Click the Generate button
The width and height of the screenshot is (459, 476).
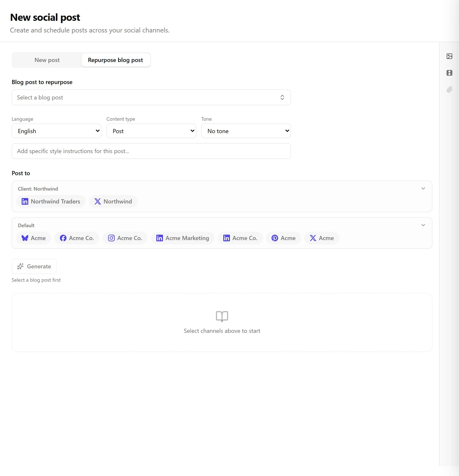coord(34,267)
